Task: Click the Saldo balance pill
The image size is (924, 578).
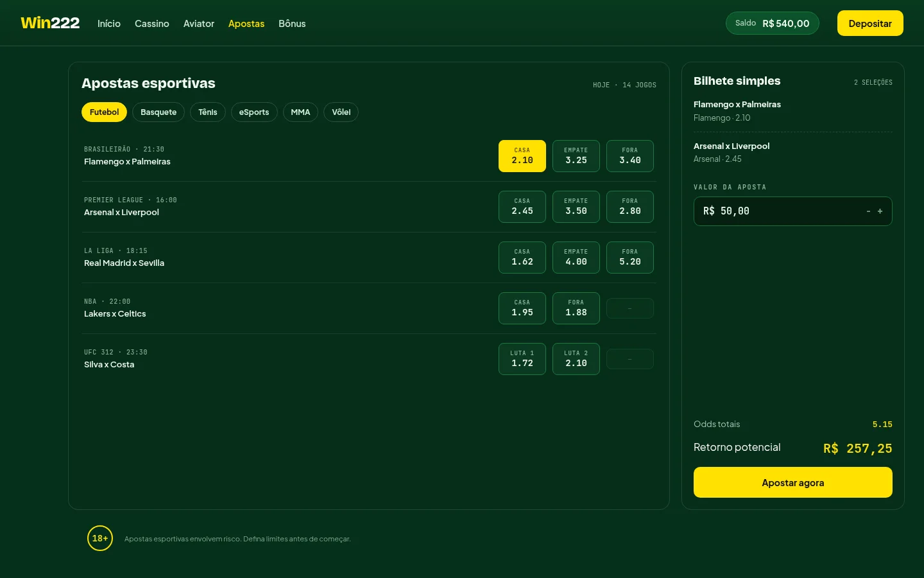Action: tap(773, 23)
